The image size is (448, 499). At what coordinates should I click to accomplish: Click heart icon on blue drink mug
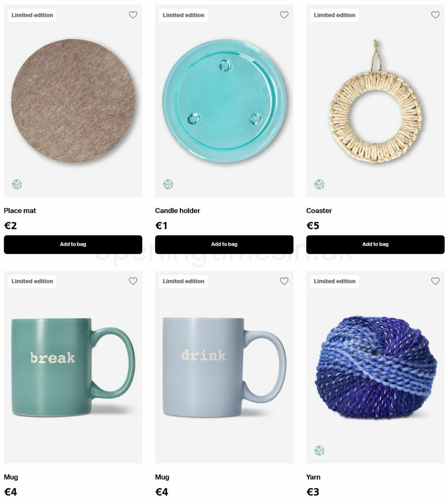[284, 281]
